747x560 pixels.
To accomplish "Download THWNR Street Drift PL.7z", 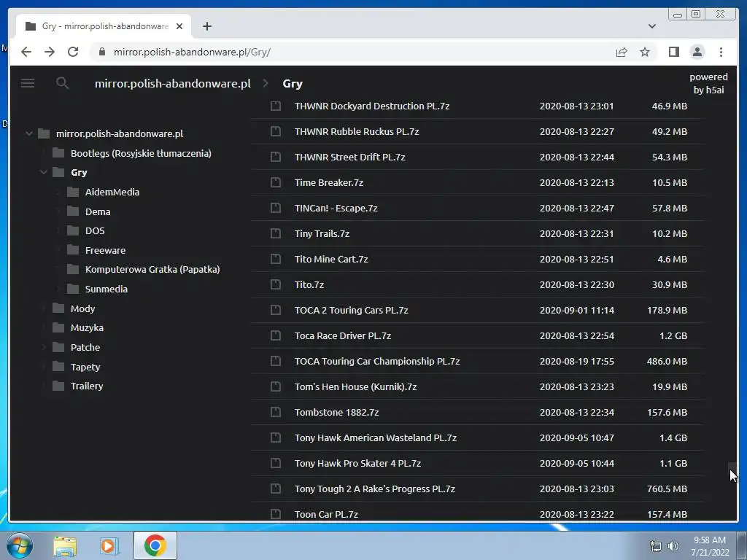I will (x=349, y=157).
